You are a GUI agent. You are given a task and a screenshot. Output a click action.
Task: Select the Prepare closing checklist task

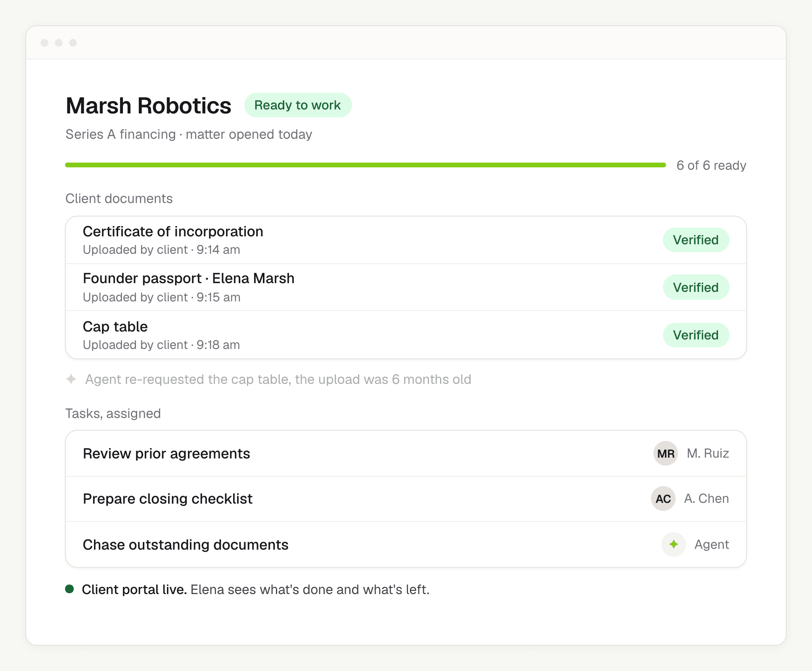pos(406,498)
